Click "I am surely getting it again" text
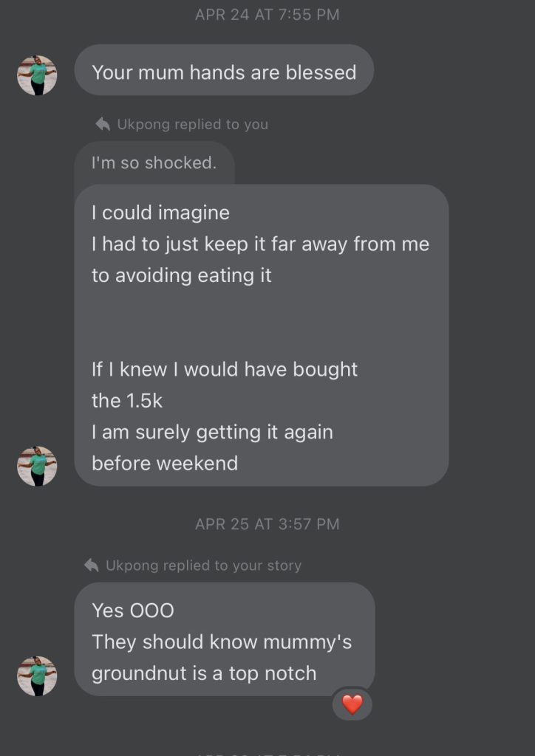This screenshot has height=756, width=535. click(212, 432)
